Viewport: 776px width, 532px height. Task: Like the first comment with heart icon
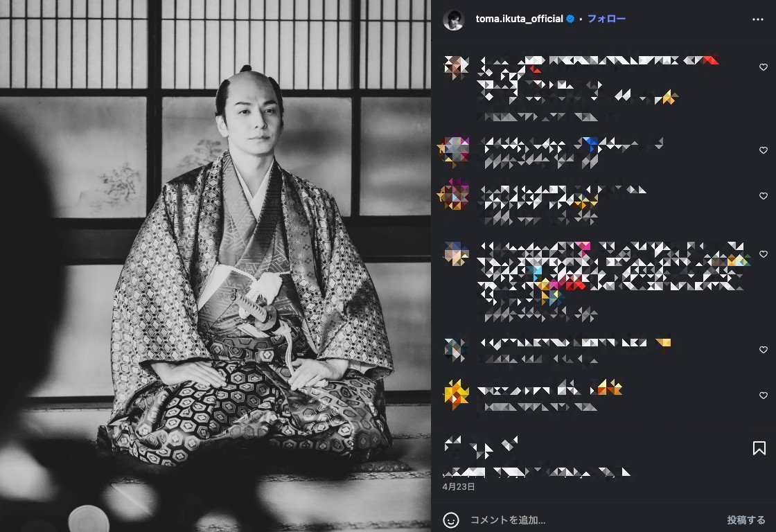tap(763, 67)
